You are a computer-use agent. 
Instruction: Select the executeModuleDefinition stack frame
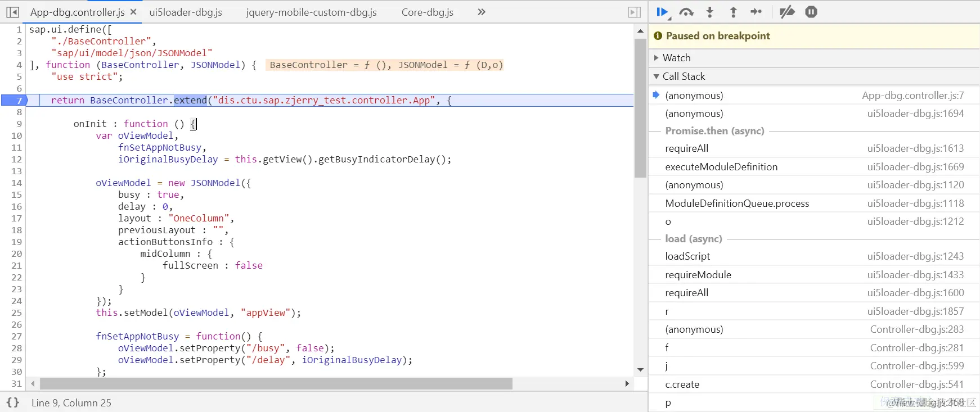(814, 167)
